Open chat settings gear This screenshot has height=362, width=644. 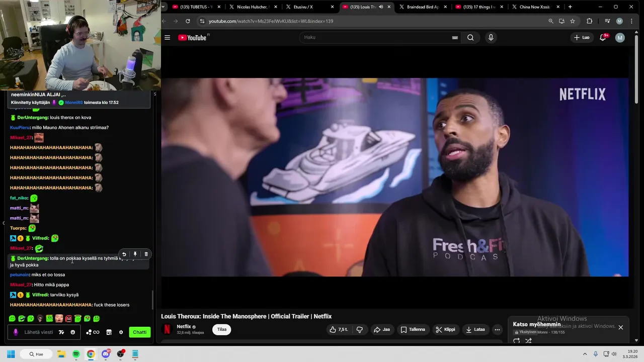[x=121, y=332]
